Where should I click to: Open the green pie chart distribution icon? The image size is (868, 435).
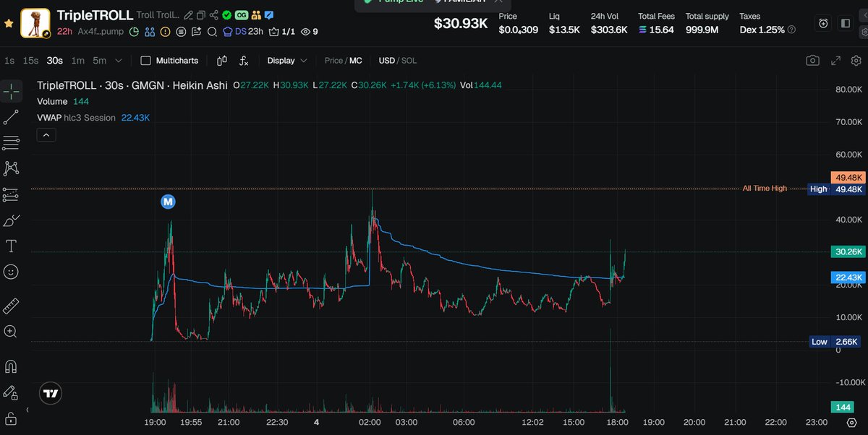tap(134, 32)
